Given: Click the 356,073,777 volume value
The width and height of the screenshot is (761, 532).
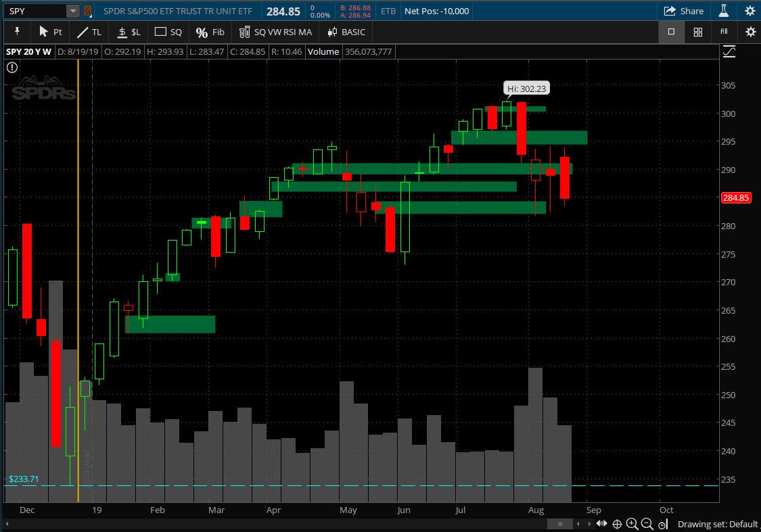Looking at the screenshot, I should click(369, 52).
